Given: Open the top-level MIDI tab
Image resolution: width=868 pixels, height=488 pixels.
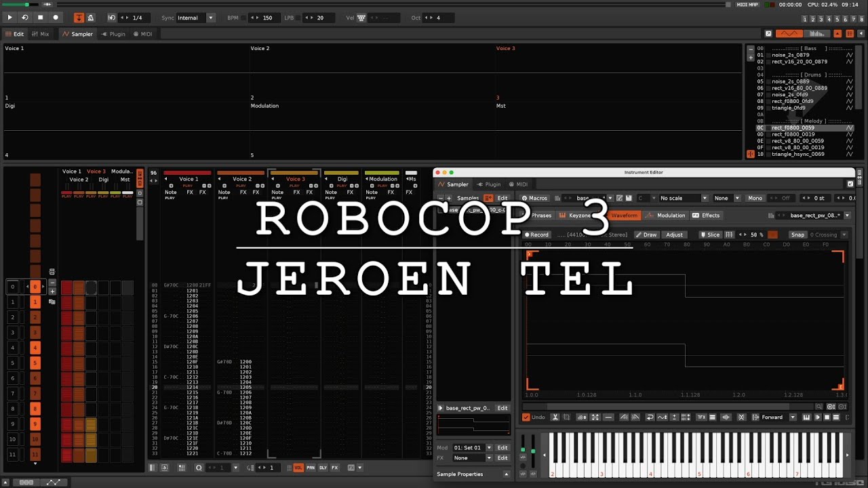Looking at the screenshot, I should tap(142, 34).
